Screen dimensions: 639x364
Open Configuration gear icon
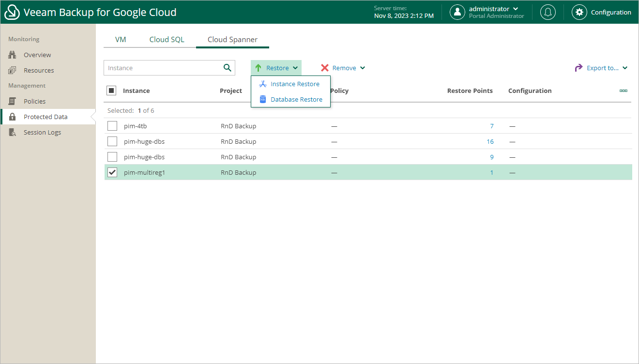click(x=579, y=12)
